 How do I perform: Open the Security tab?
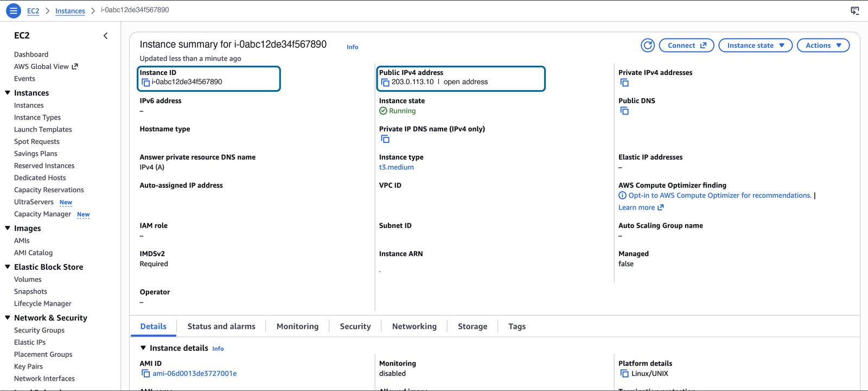pos(355,326)
